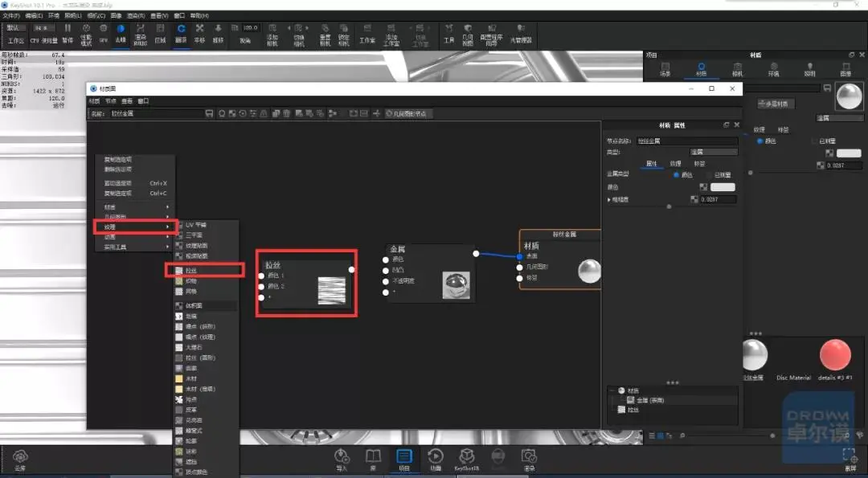Viewport: 868px width, 478px height.
Task: Open 纹理 tab in material graph properties
Action: [675, 164]
